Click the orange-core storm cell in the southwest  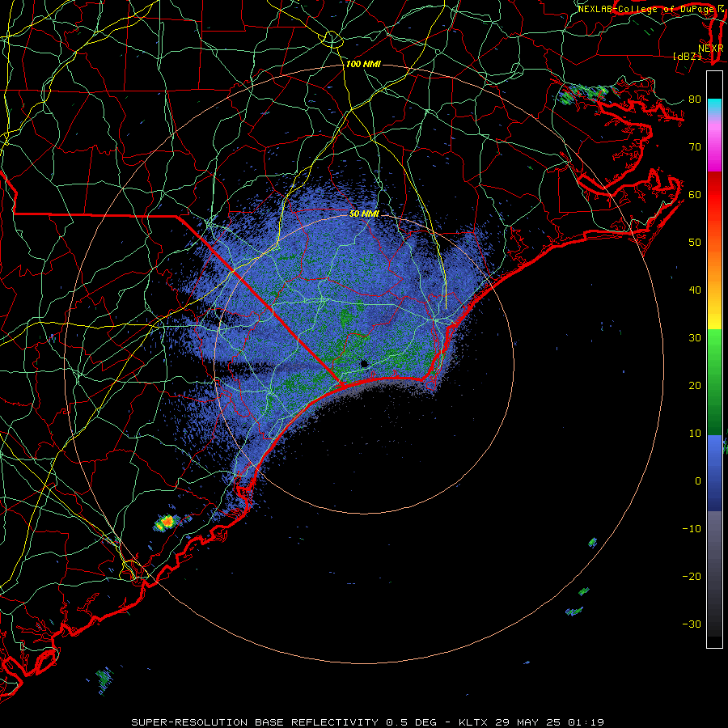[166, 523]
